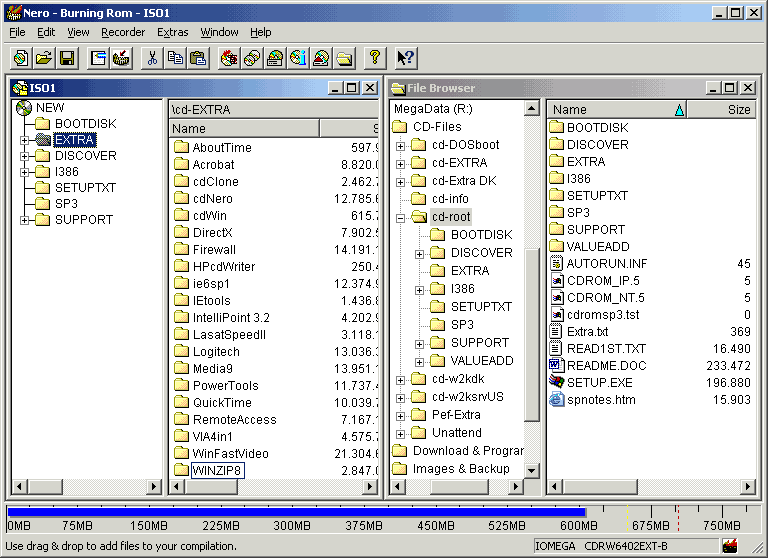The width and height of the screenshot is (768, 558).
Task: Expand cd-DOSboot in File Browser tree
Action: (400, 146)
